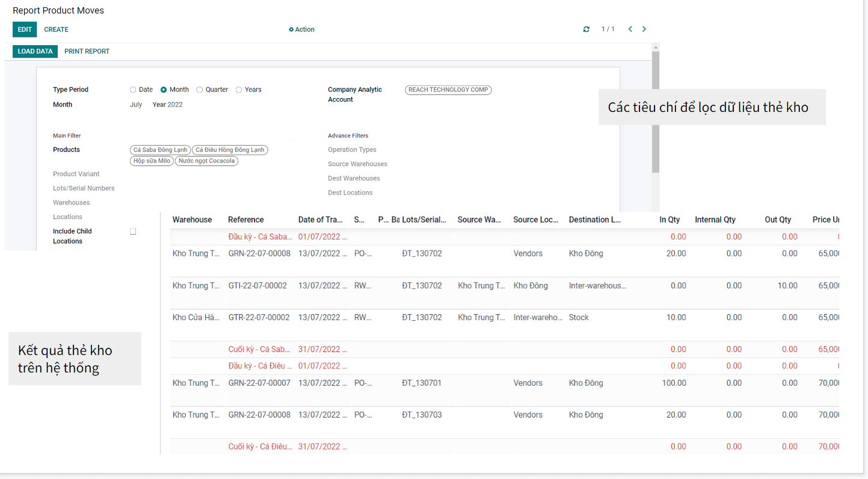The height and width of the screenshot is (479, 868).
Task: Go to the next record arrow
Action: point(644,29)
